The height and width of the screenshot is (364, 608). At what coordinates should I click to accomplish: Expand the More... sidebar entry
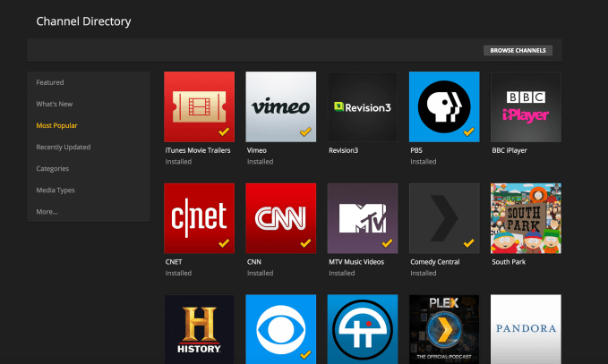pyautogui.click(x=89, y=211)
